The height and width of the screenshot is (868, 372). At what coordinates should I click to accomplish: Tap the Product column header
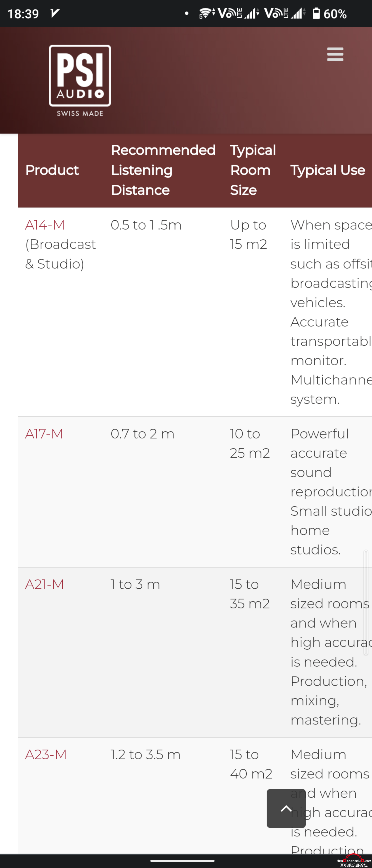pos(52,170)
